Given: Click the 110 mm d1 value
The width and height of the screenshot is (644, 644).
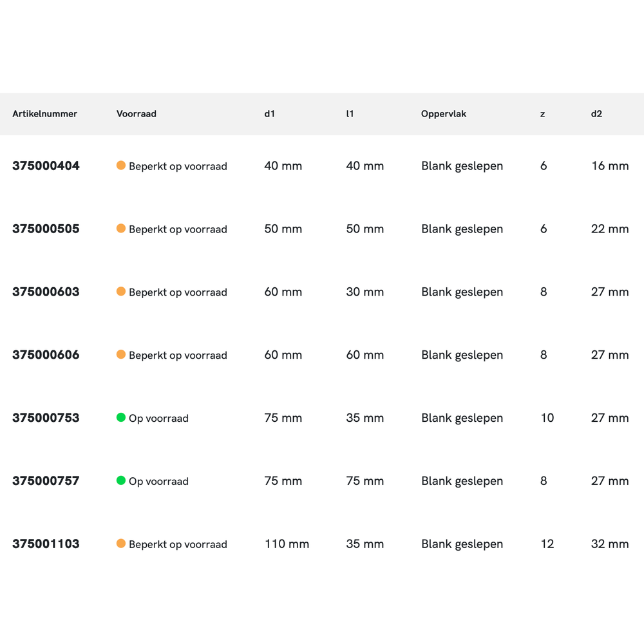Looking at the screenshot, I should [x=287, y=544].
